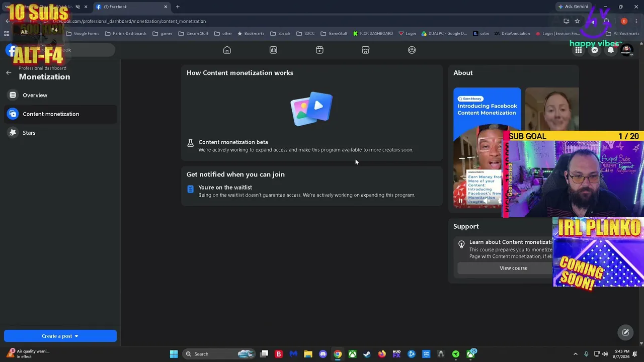Open the DataAnnotation bookmark
This screenshot has height=362, width=644.
(512, 34)
